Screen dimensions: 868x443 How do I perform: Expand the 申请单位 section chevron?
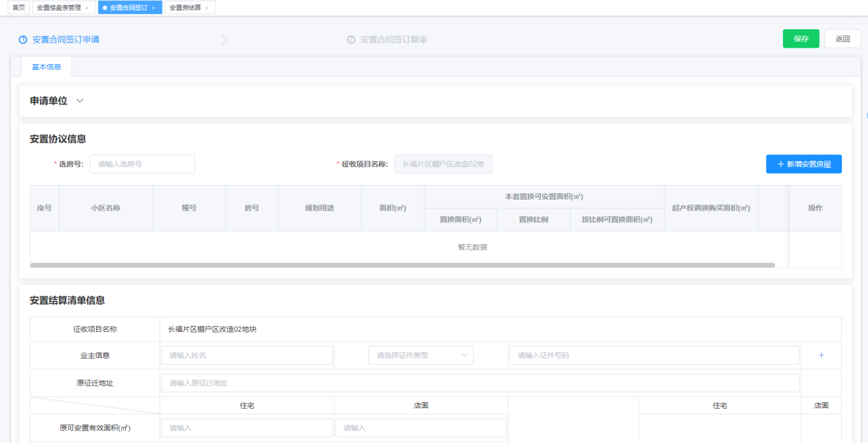79,100
